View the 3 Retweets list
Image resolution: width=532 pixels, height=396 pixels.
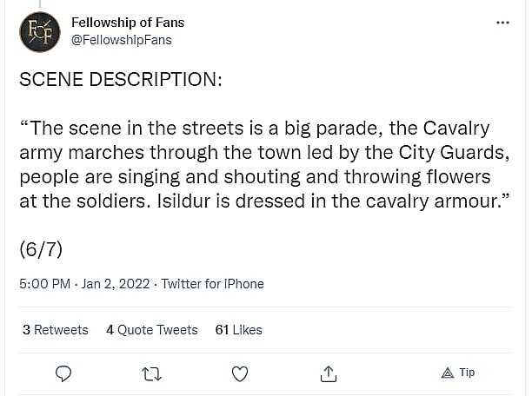(x=56, y=330)
